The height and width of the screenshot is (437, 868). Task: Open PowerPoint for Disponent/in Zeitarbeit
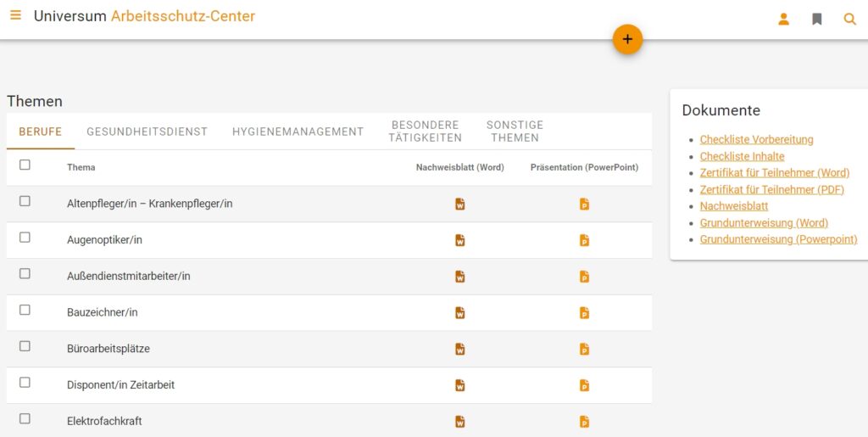point(584,385)
